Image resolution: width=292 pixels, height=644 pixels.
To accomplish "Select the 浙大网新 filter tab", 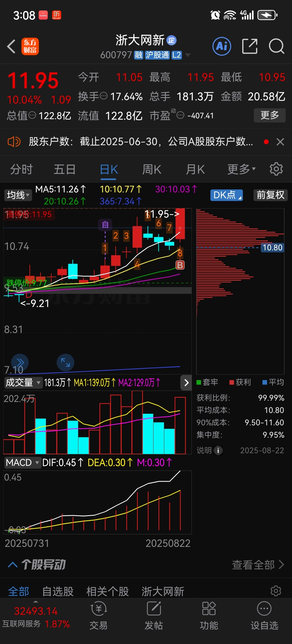I will click(163, 591).
